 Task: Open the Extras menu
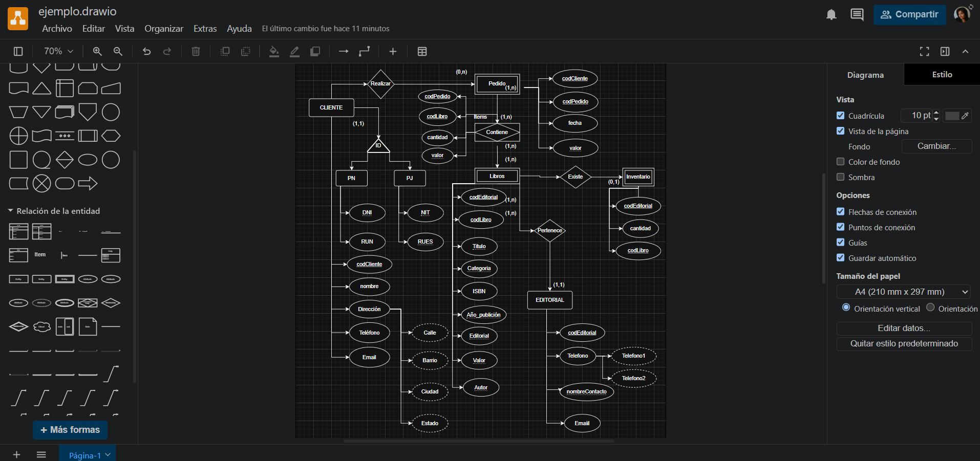click(x=205, y=29)
